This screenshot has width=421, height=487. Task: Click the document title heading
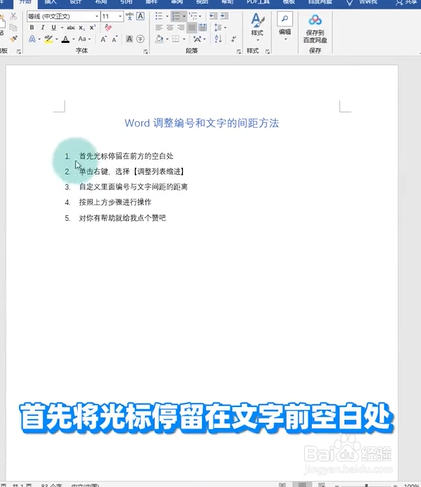[x=202, y=123]
